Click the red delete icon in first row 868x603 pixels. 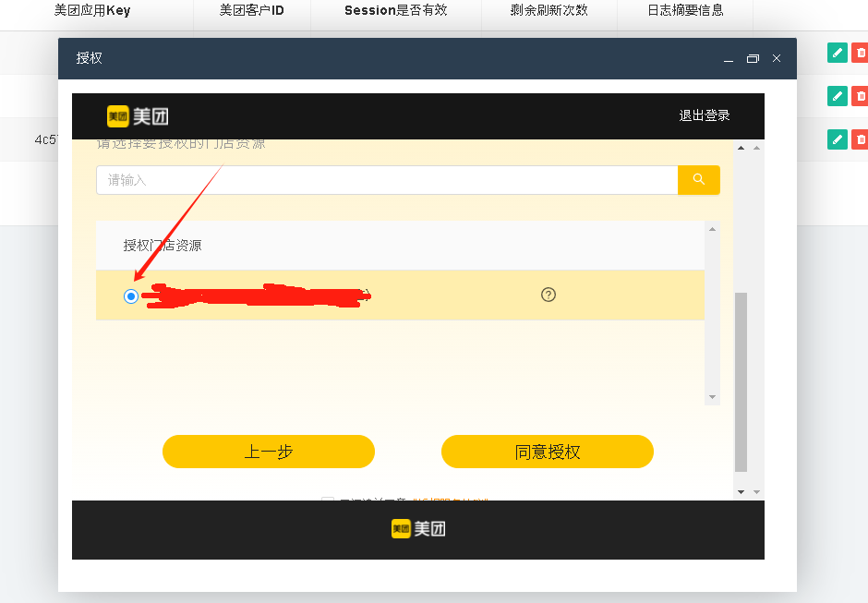pyautogui.click(x=860, y=53)
